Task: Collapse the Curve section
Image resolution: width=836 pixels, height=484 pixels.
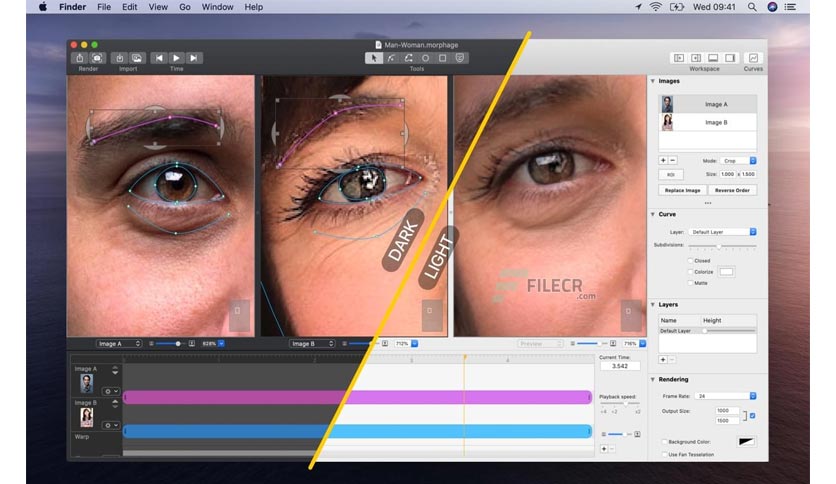Action: click(x=653, y=214)
